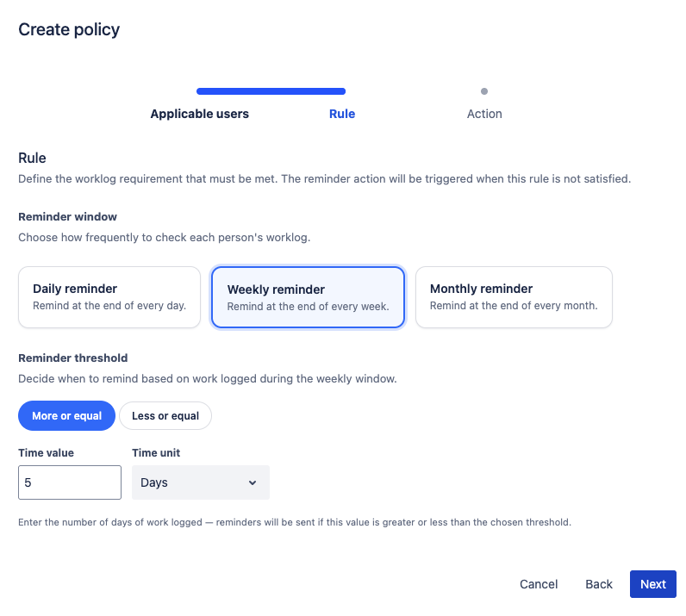This screenshot has width=686, height=616.
Task: Go Back to the previous step
Action: 599,584
